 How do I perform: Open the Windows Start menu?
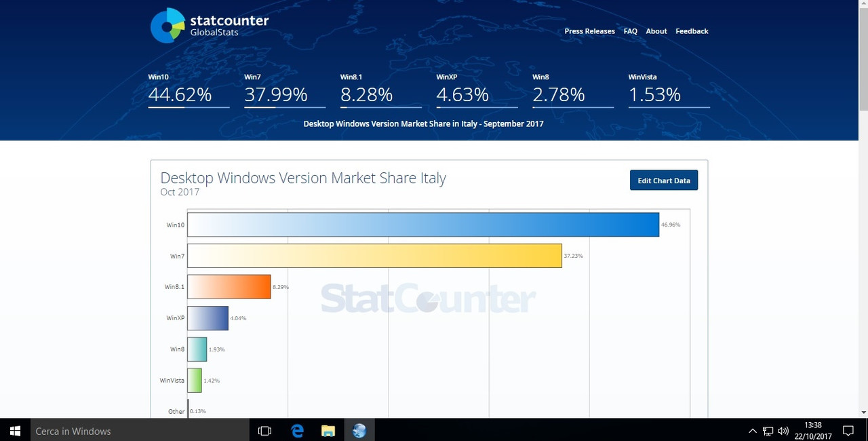15,431
